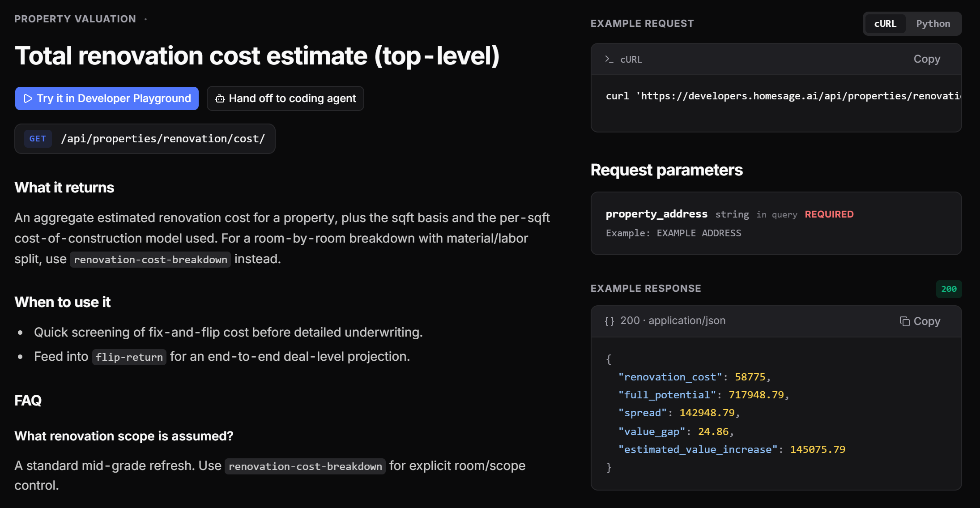Click the EXAMPLE REQUEST label
Viewport: 980px width, 508px height.
tap(642, 24)
